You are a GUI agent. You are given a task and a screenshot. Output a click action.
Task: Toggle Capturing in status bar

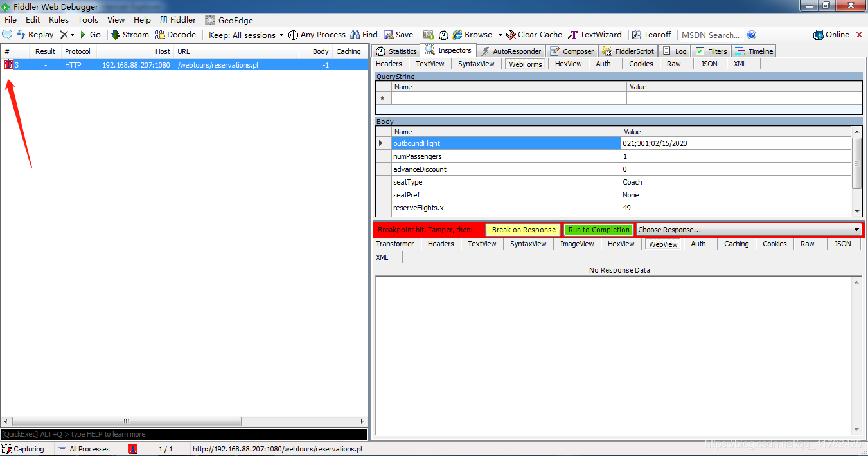[23, 449]
